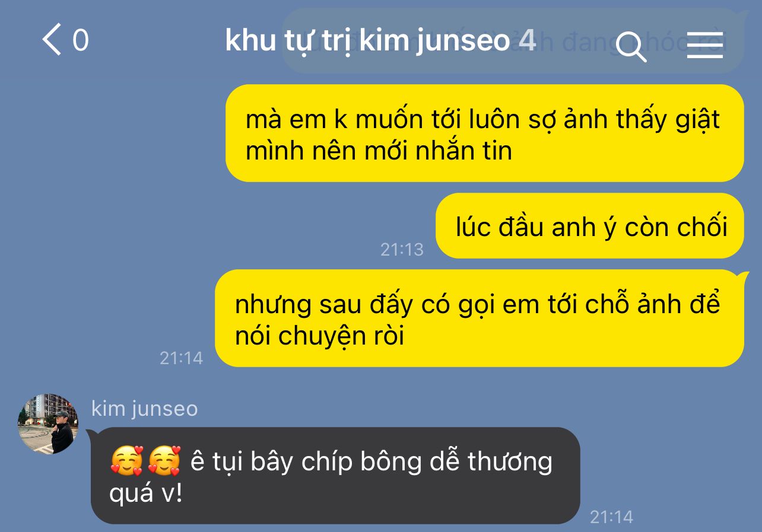Tap the second smiling hearts emoji
This screenshot has width=762, height=532.
(164, 461)
